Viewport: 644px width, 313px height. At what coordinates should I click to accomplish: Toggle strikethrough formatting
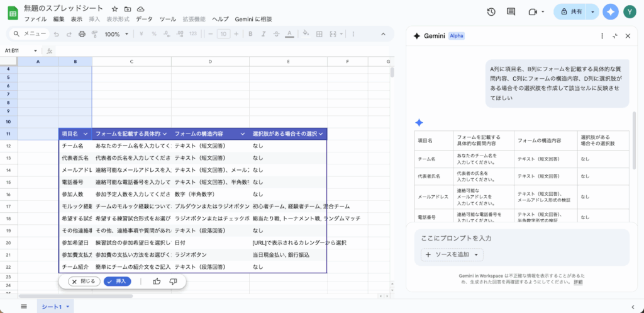coord(276,34)
